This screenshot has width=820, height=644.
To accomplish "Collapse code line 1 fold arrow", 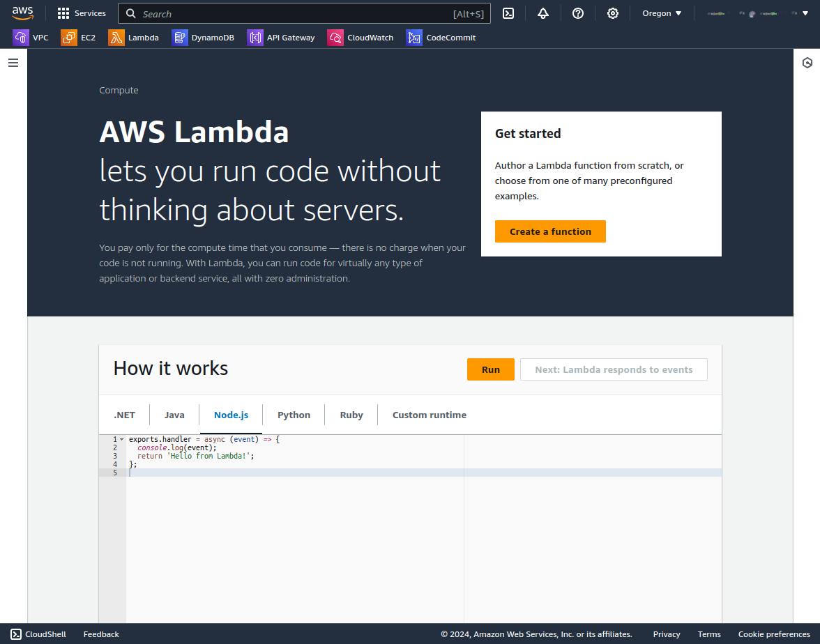I will point(122,440).
